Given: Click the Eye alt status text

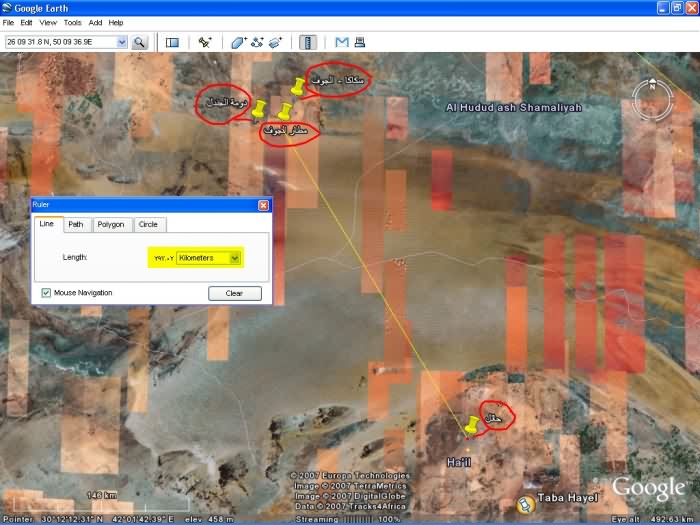Looking at the screenshot, I should 651,519.
